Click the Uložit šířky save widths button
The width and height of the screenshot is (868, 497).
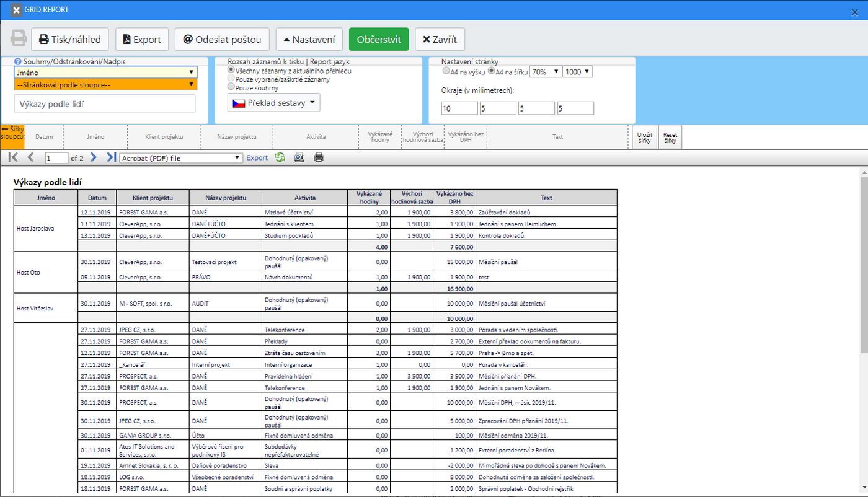coord(645,137)
